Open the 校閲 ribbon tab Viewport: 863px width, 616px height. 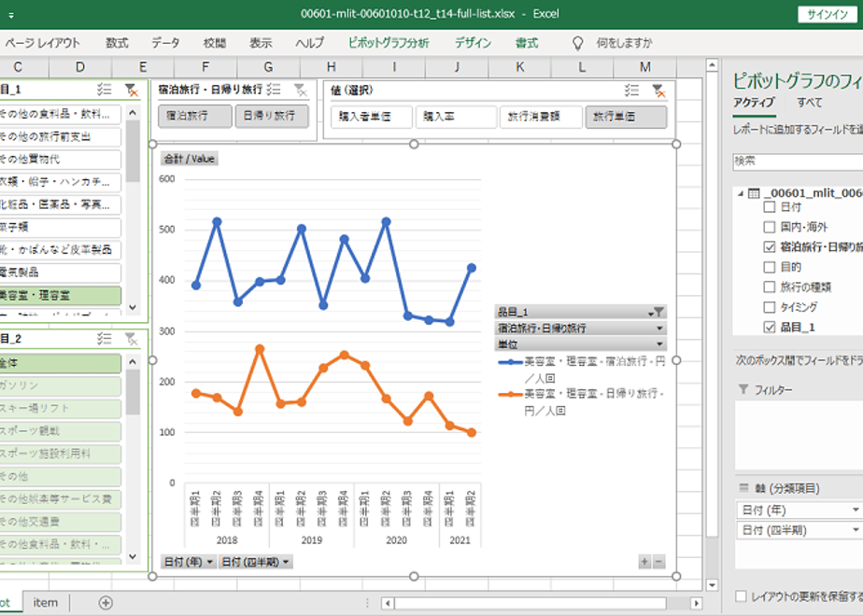pyautogui.click(x=214, y=43)
